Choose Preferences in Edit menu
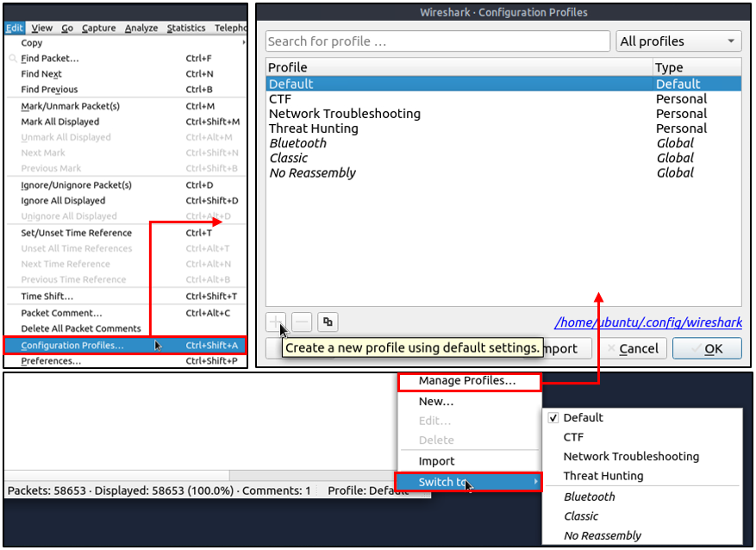756x550 pixels. click(x=125, y=361)
